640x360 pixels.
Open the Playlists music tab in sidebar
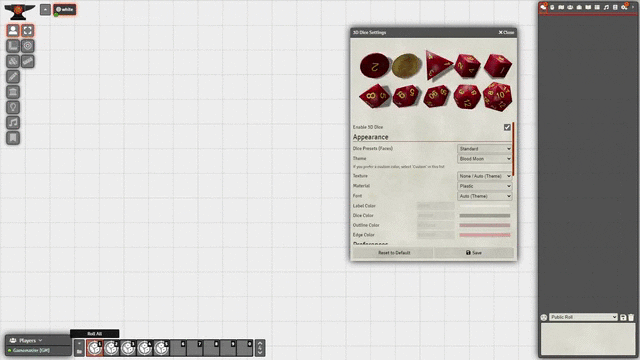pyautogui.click(x=606, y=7)
